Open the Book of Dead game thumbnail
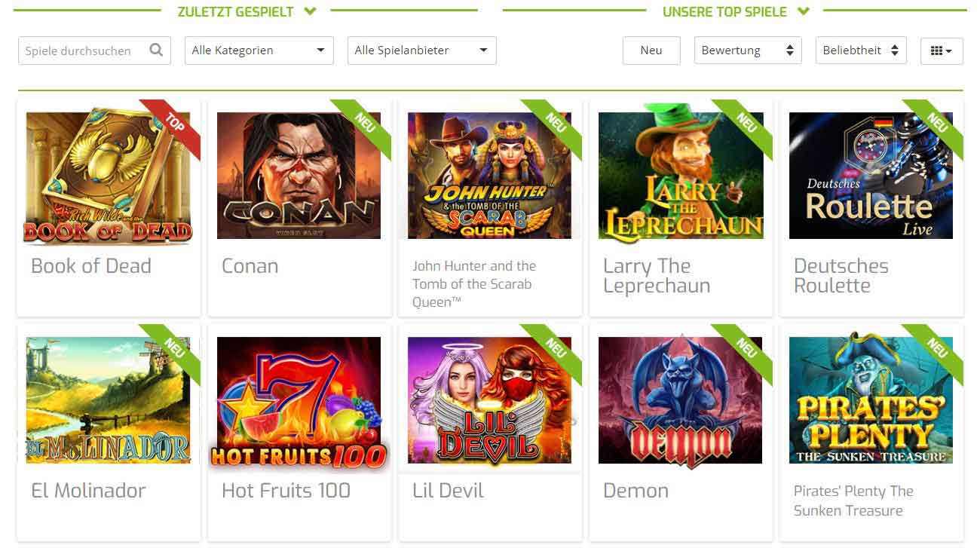 pos(108,176)
